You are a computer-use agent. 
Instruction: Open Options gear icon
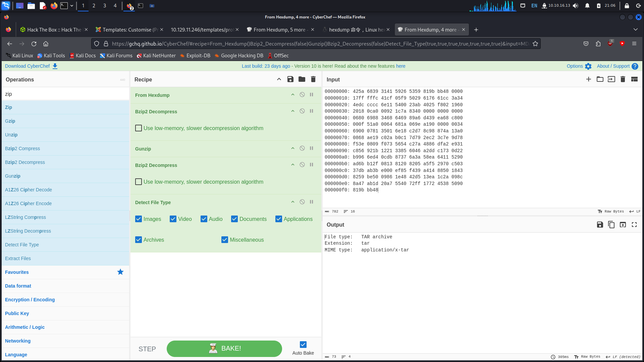[x=588, y=66]
